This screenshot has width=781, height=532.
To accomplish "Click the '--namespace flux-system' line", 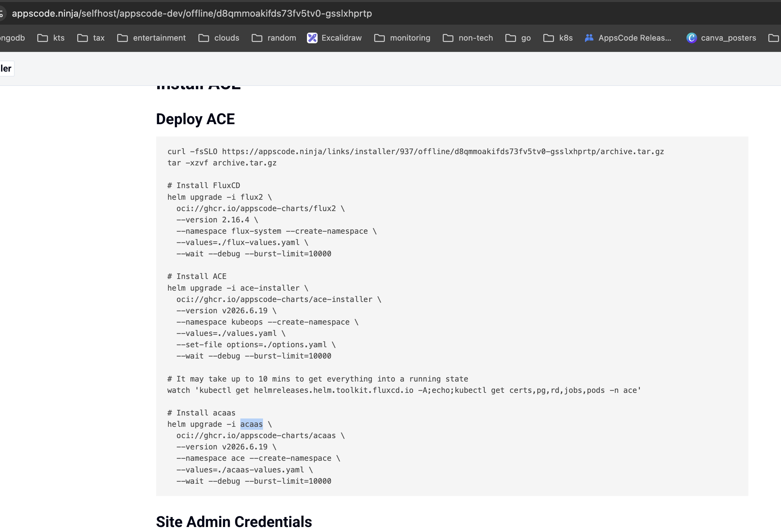I will click(277, 231).
